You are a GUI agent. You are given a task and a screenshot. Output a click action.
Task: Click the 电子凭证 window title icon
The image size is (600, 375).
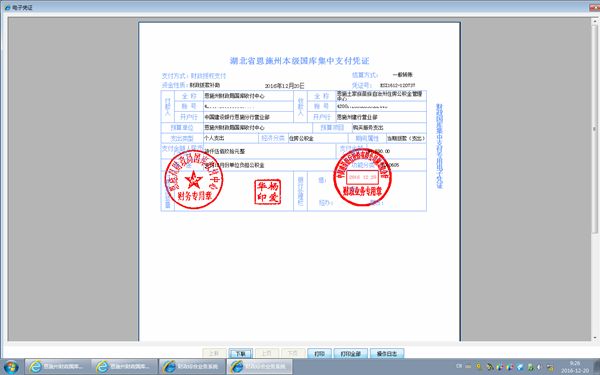(7, 7)
